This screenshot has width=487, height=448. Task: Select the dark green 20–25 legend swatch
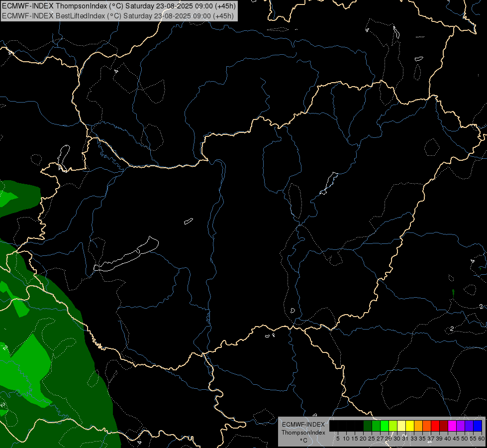(368, 426)
